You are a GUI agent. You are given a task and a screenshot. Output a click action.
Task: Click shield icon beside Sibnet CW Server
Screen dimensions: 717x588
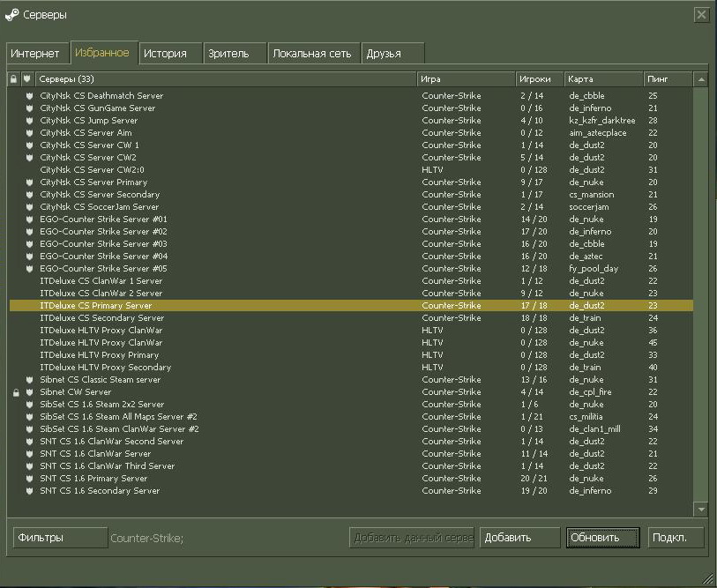click(x=30, y=392)
